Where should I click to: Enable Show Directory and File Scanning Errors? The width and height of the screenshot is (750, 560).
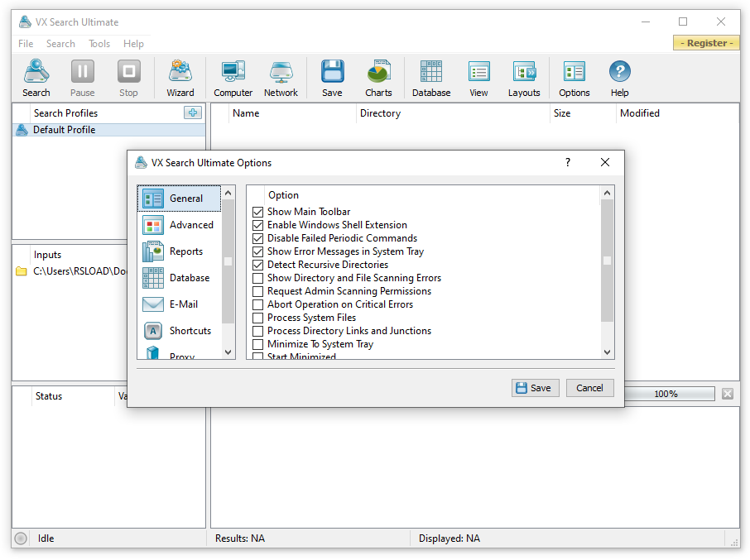tap(257, 278)
